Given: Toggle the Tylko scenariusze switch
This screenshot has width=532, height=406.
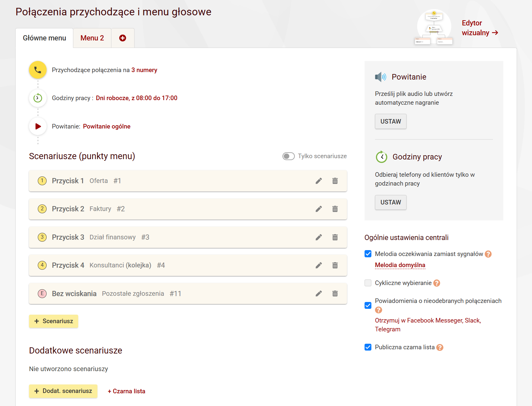Looking at the screenshot, I should tap(288, 156).
